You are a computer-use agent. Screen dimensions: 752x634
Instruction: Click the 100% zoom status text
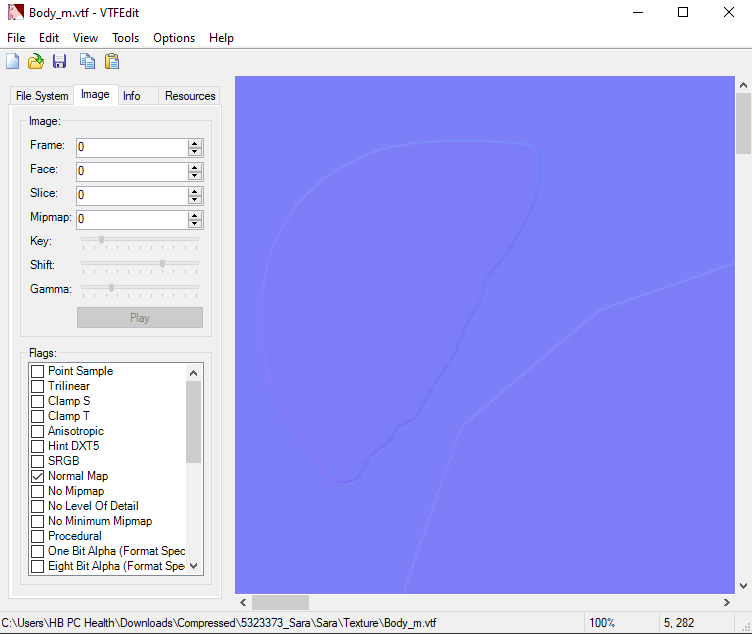point(602,623)
